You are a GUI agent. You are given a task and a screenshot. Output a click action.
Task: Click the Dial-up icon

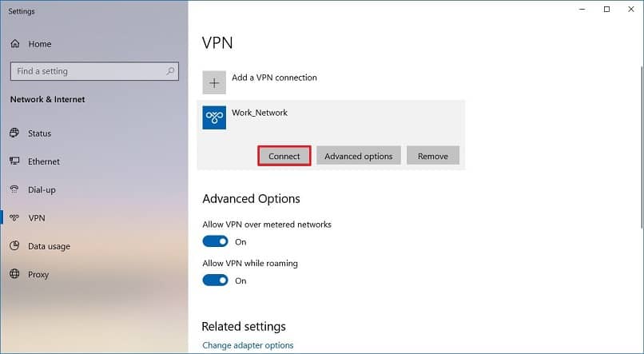pos(15,189)
